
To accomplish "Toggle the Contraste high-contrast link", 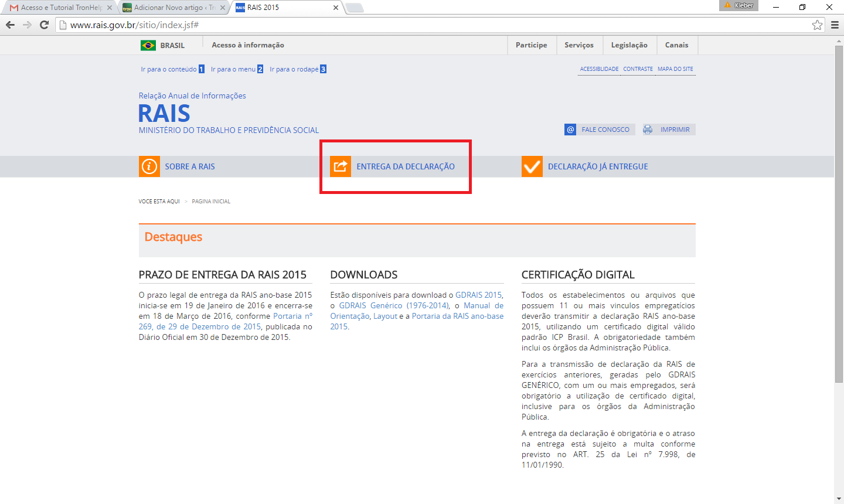I will click(638, 69).
